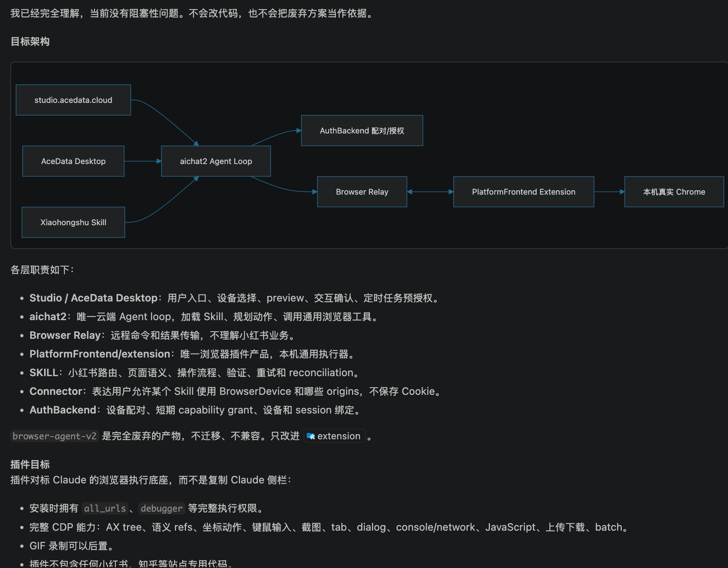Click the bold AuthBackend bullet label
Image resolution: width=728 pixels, height=568 pixels.
[63, 410]
